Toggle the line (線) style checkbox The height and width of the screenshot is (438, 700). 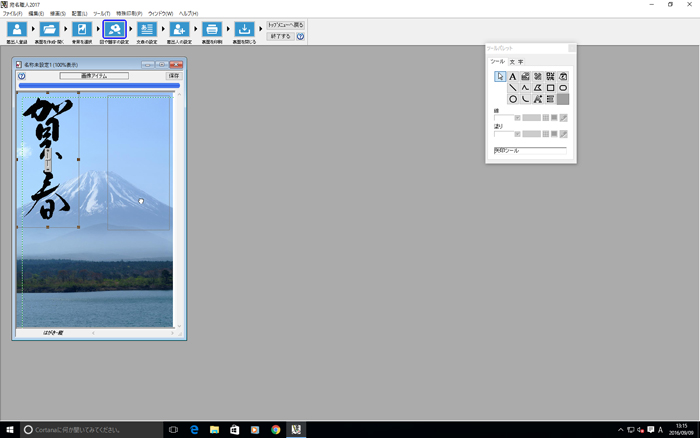coord(518,118)
